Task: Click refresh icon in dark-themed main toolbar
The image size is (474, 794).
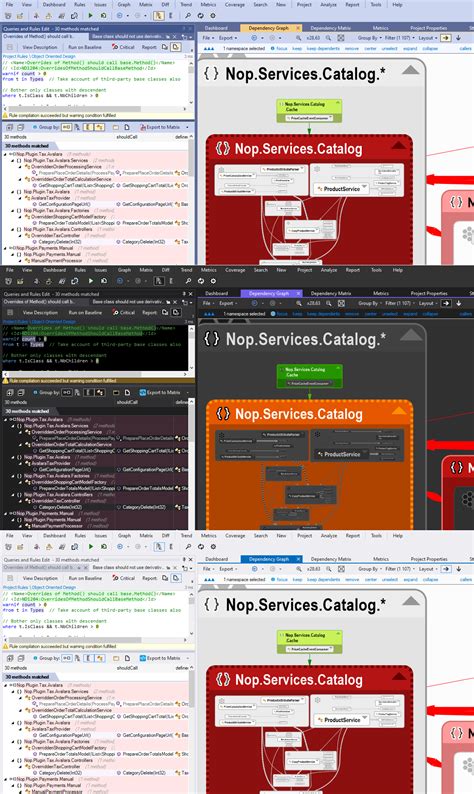Action: coord(201,281)
